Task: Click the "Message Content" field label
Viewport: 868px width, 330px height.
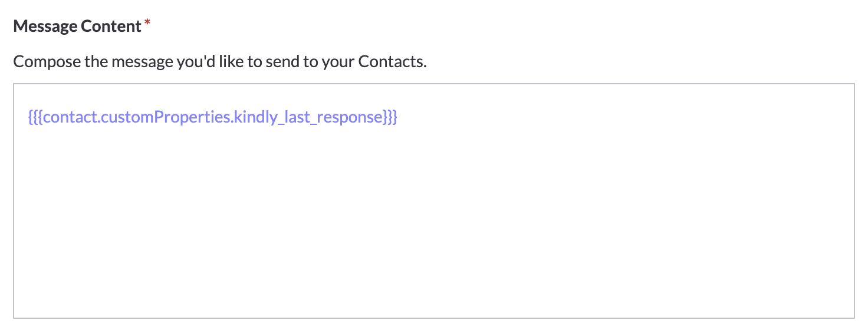Action: [77, 27]
